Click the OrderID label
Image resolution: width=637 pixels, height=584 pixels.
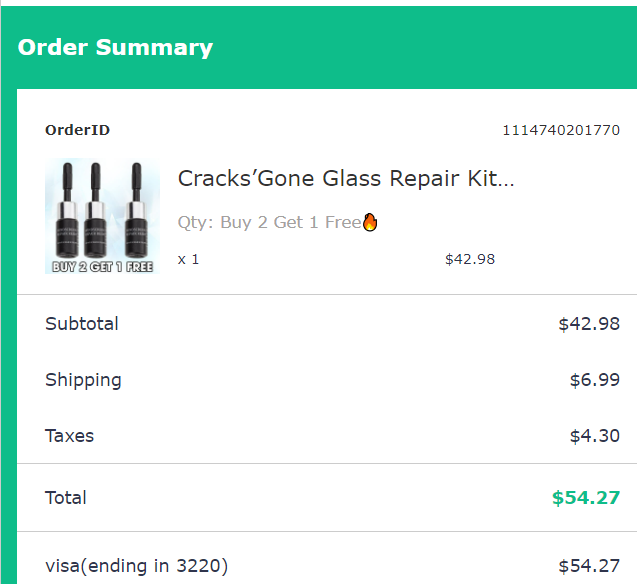77,130
